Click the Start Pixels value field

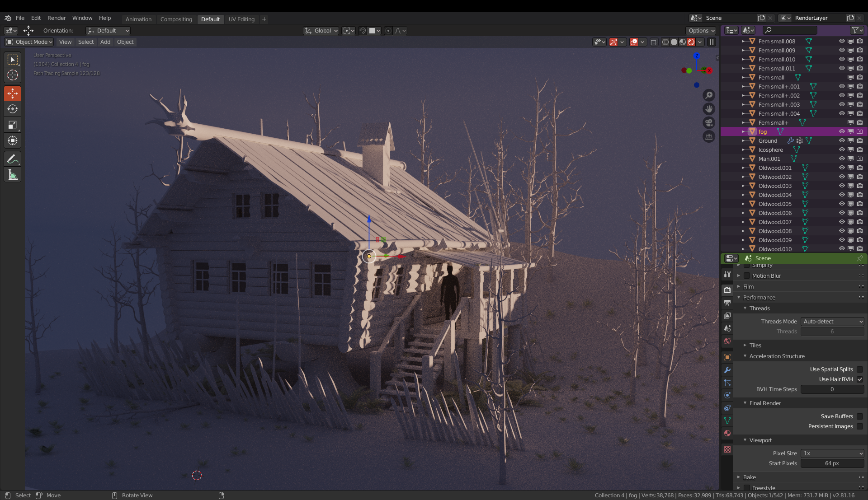click(832, 463)
